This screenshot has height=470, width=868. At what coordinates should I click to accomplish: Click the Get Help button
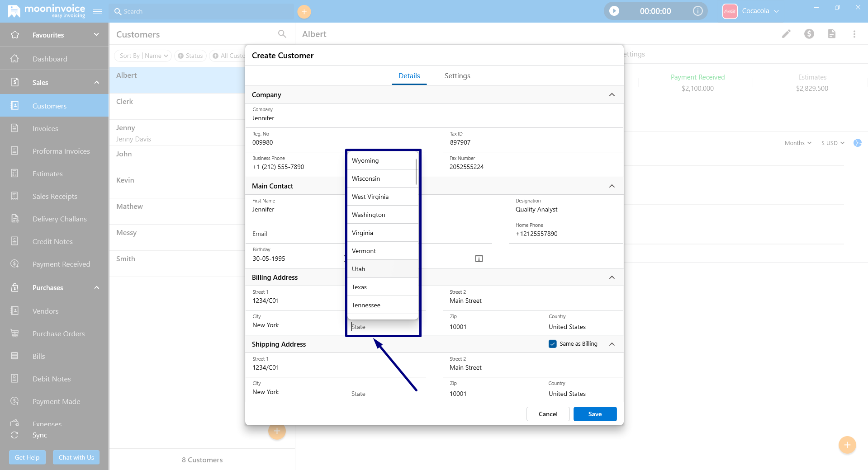click(x=27, y=457)
